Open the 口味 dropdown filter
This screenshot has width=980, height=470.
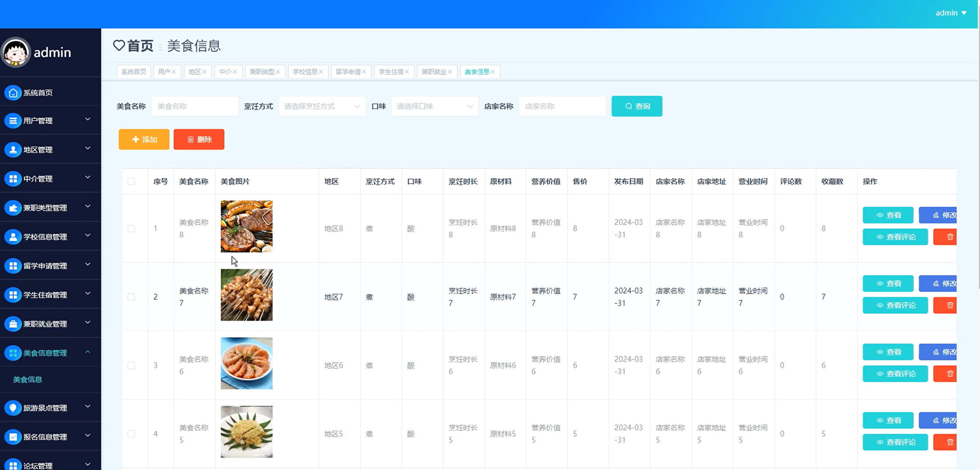[x=435, y=106]
